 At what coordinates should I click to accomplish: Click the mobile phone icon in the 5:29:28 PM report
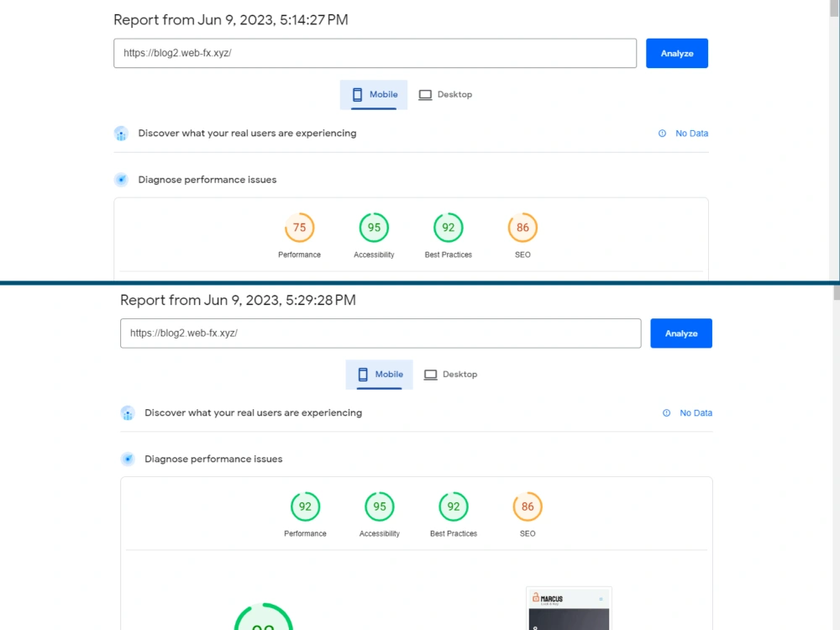click(363, 375)
